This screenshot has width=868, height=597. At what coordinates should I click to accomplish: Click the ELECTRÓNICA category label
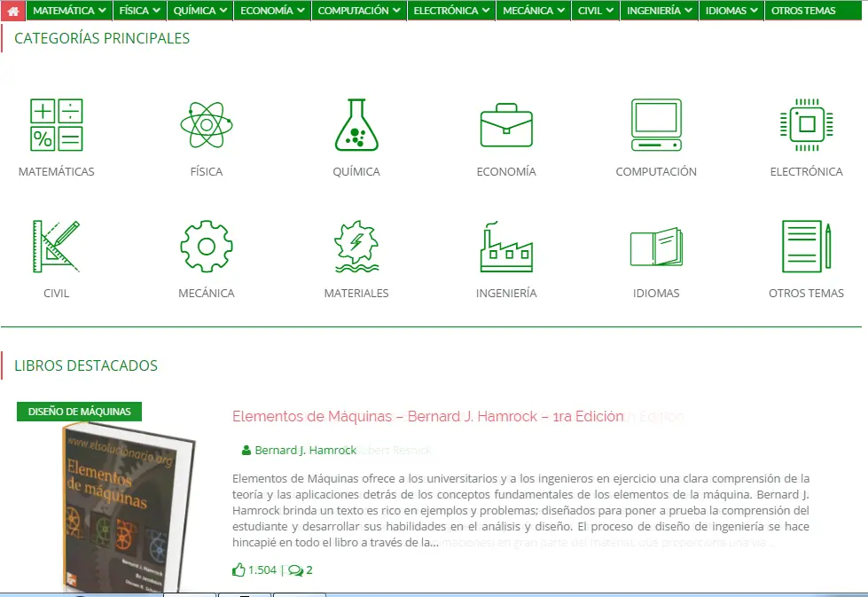[x=807, y=172]
